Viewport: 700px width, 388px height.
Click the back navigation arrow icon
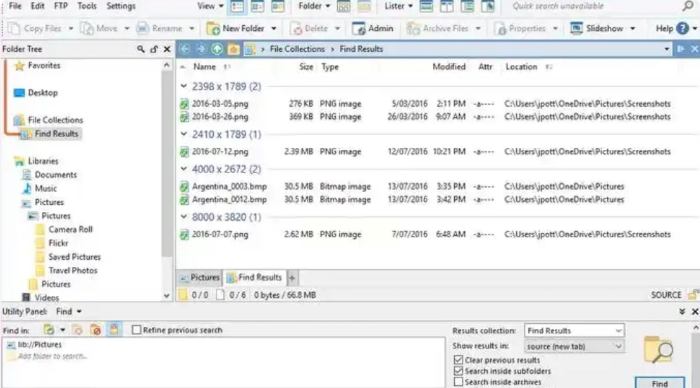[x=185, y=49]
